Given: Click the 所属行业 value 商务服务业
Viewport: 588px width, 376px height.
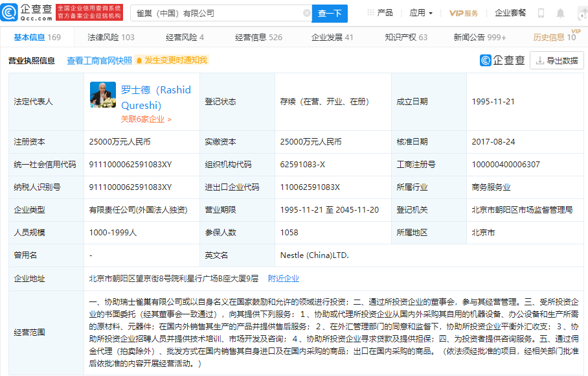Looking at the screenshot, I should [x=491, y=187].
